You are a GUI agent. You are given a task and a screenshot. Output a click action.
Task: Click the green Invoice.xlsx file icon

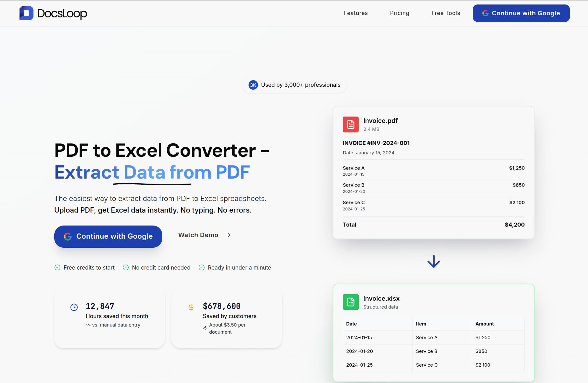pos(351,302)
